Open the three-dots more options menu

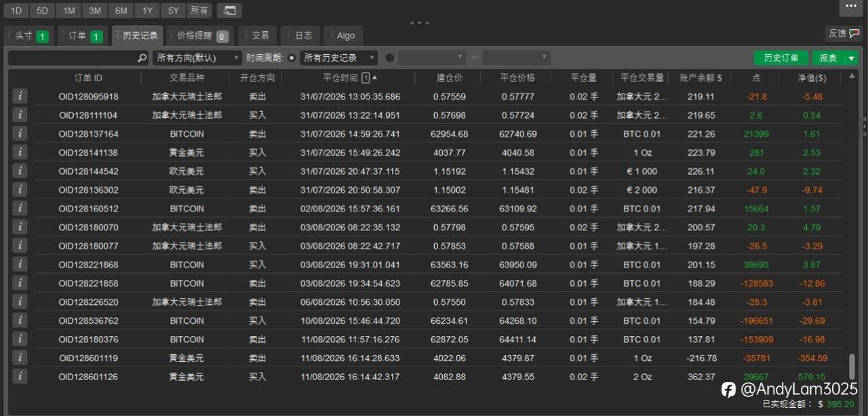point(852,7)
